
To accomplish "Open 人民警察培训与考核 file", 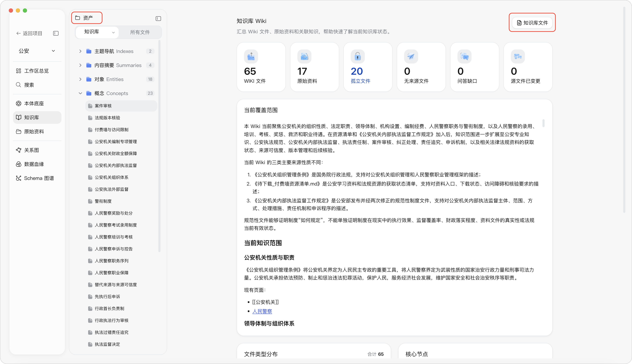I will point(121,237).
